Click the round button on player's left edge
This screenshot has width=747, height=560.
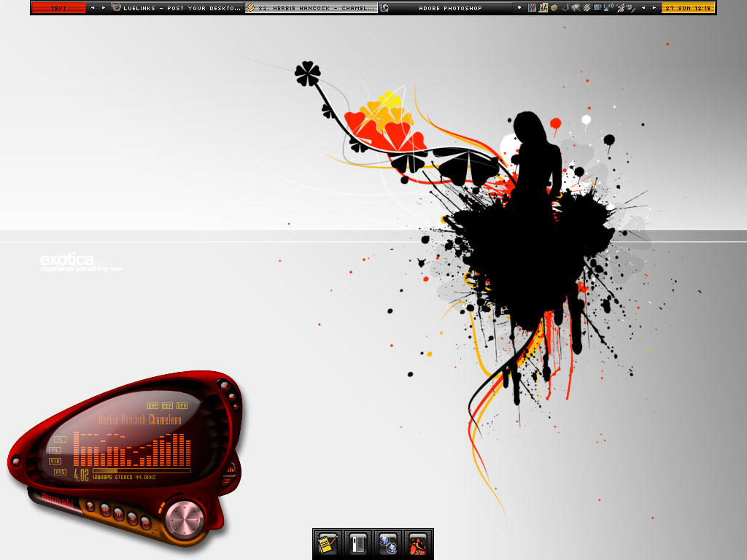(x=16, y=461)
